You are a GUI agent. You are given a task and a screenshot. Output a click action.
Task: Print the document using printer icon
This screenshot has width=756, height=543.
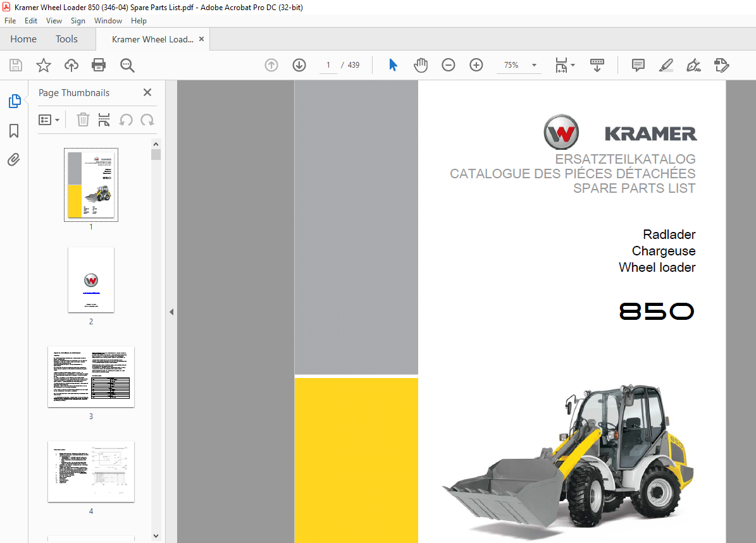[99, 65]
